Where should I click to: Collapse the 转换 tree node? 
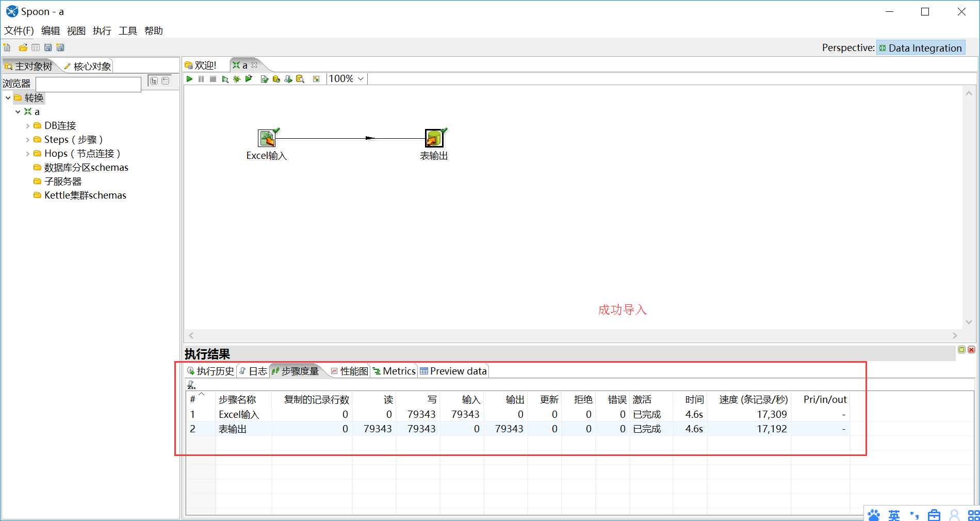pyautogui.click(x=8, y=97)
